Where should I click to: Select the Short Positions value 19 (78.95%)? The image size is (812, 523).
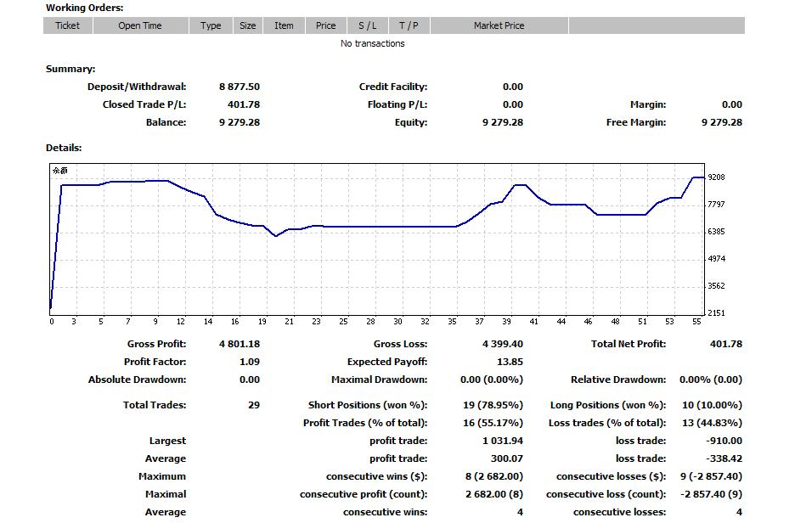point(493,405)
